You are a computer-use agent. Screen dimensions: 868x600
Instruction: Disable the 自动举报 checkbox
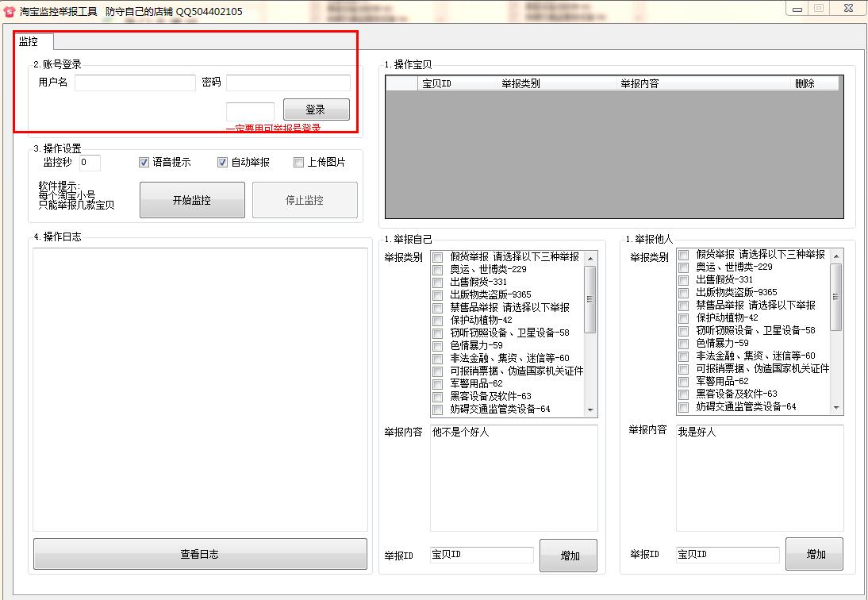[x=222, y=162]
